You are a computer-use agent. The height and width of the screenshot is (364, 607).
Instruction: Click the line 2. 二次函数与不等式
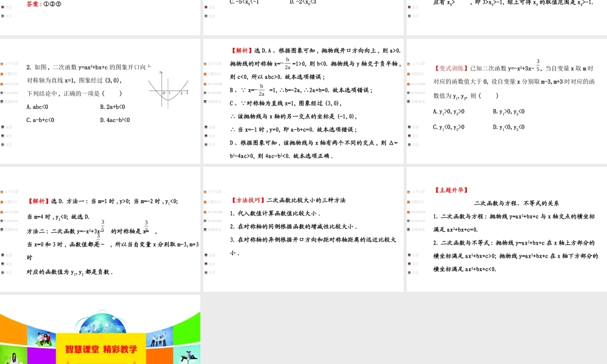pos(514,243)
